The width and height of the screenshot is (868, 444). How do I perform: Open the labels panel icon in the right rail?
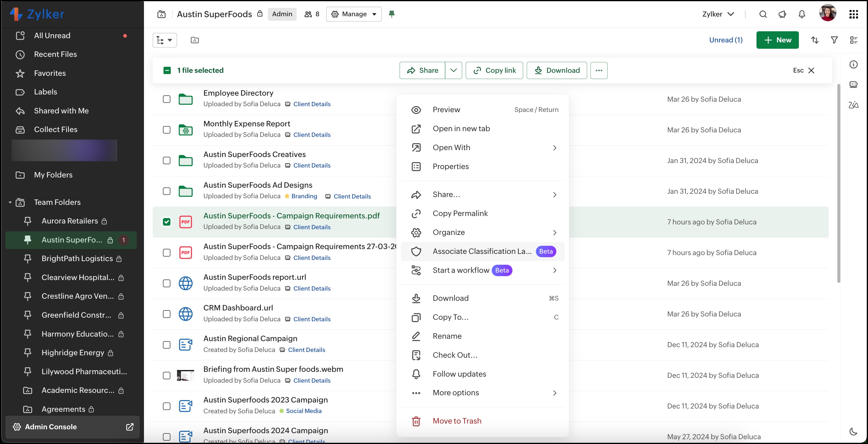[854, 84]
